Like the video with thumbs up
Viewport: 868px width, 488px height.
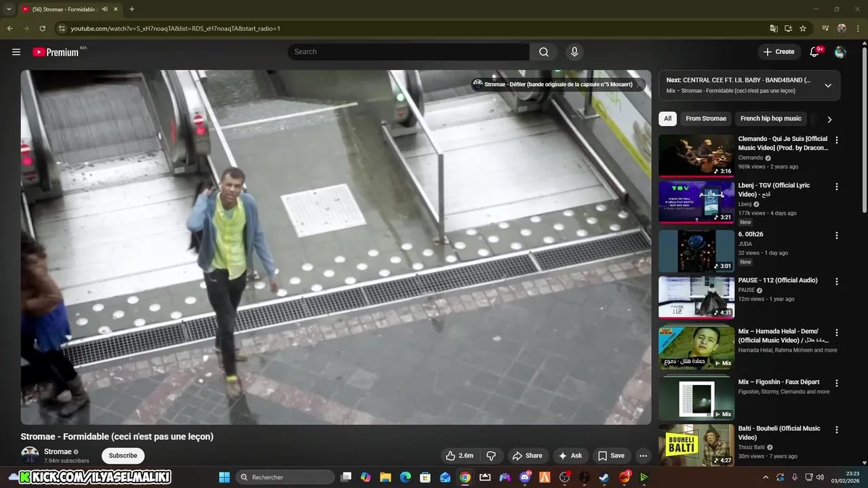coord(459,455)
